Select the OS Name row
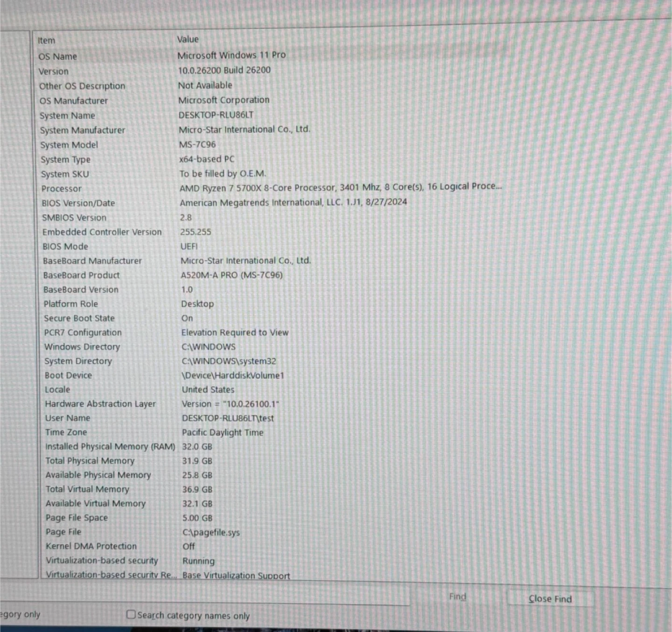 (58, 56)
